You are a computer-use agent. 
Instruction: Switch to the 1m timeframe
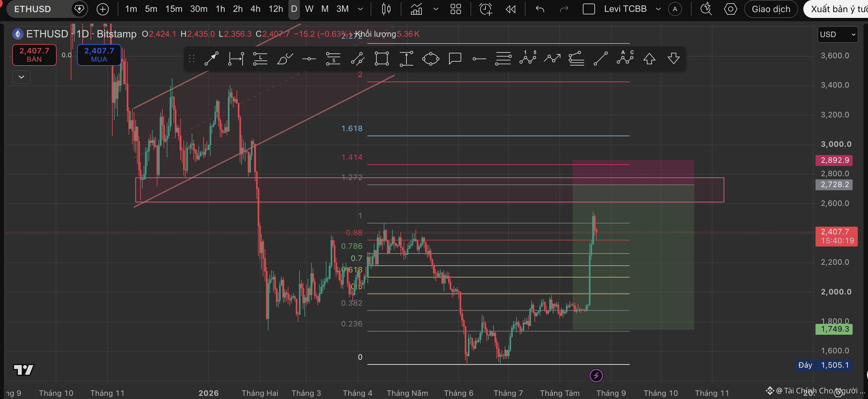131,9
